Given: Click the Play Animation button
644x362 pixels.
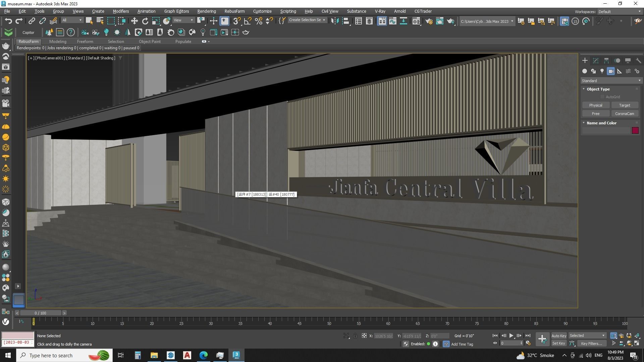Looking at the screenshot, I should (511, 336).
